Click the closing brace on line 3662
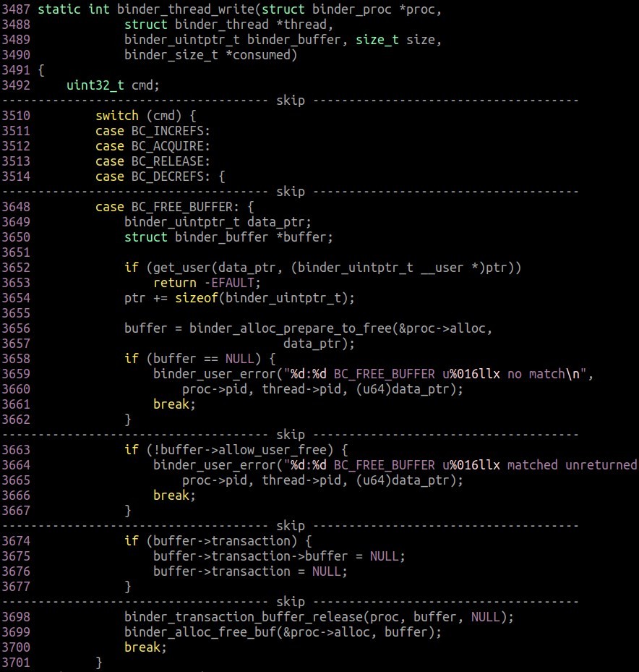The image size is (639, 672). coord(128,419)
